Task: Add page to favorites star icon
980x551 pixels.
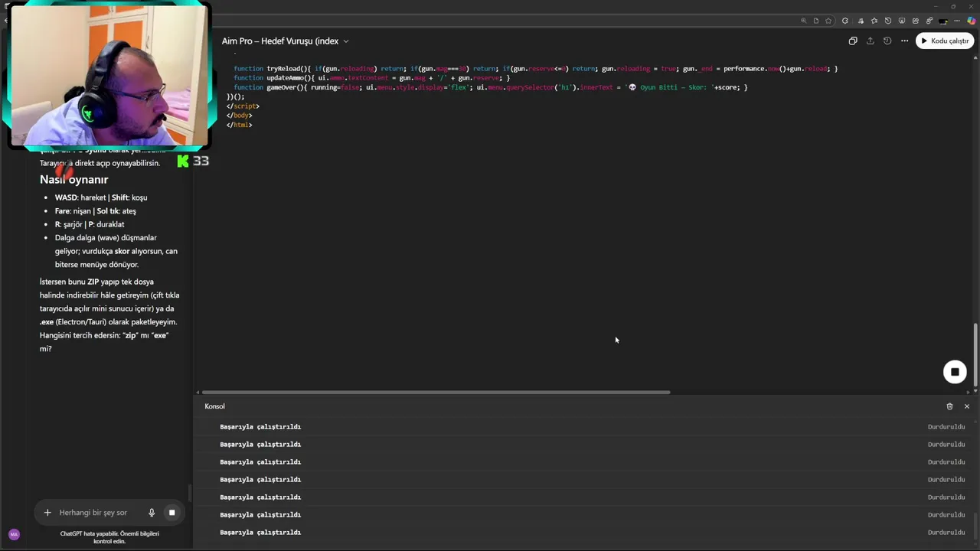Action: (x=828, y=21)
